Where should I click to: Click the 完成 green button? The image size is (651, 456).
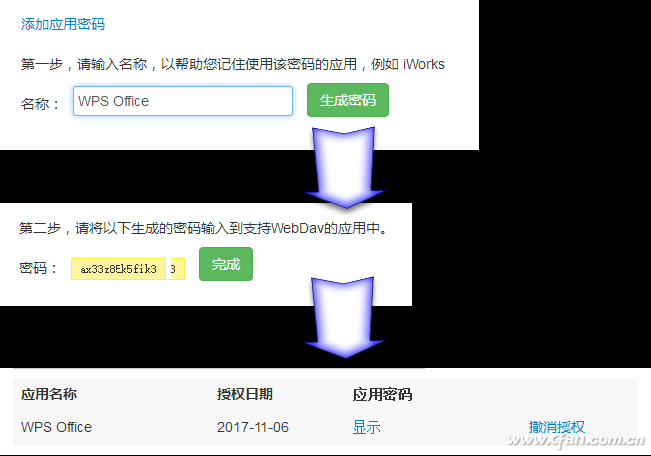226,264
